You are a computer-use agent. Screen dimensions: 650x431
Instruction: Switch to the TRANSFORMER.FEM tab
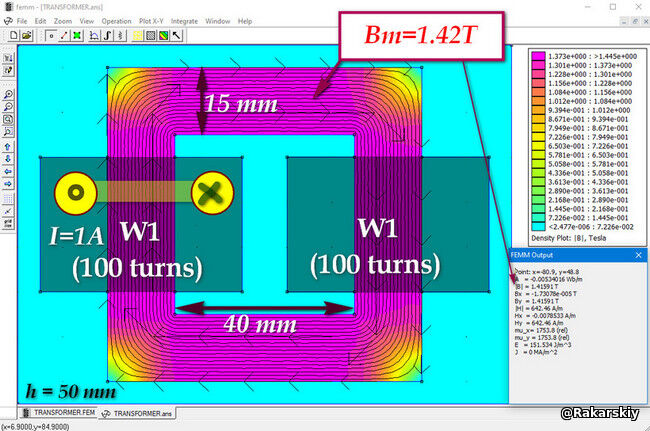point(59,412)
